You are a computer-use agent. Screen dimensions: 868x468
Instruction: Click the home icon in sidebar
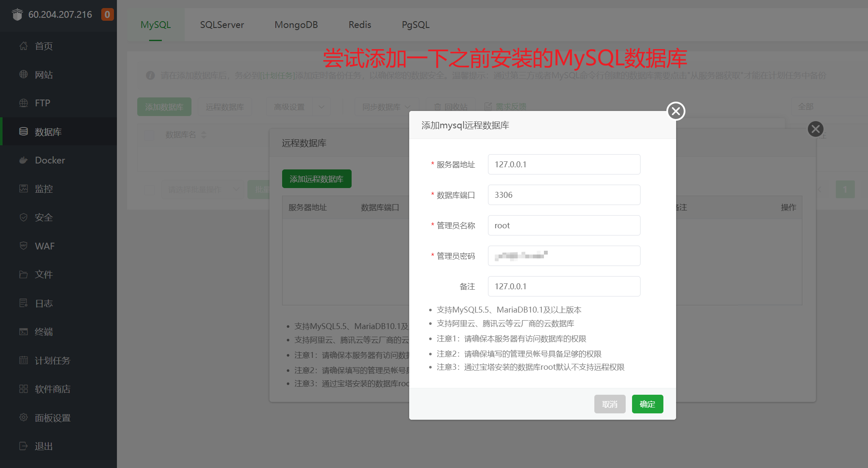pos(24,46)
